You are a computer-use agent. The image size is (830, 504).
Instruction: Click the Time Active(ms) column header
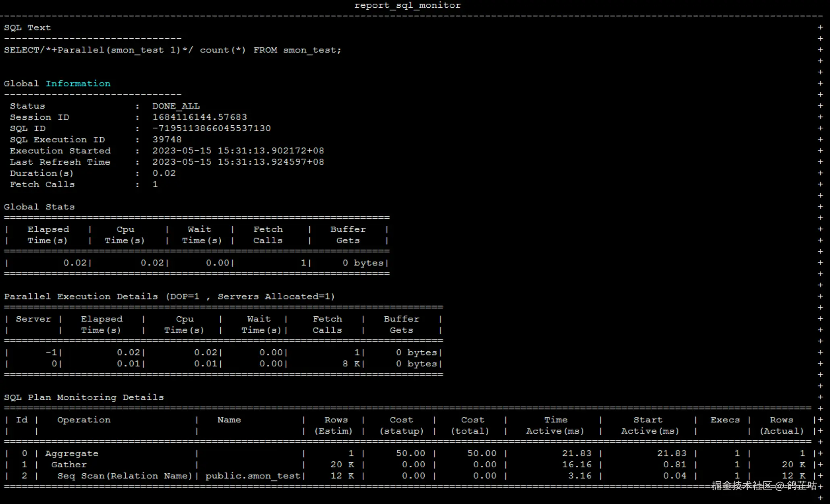[x=555, y=426]
